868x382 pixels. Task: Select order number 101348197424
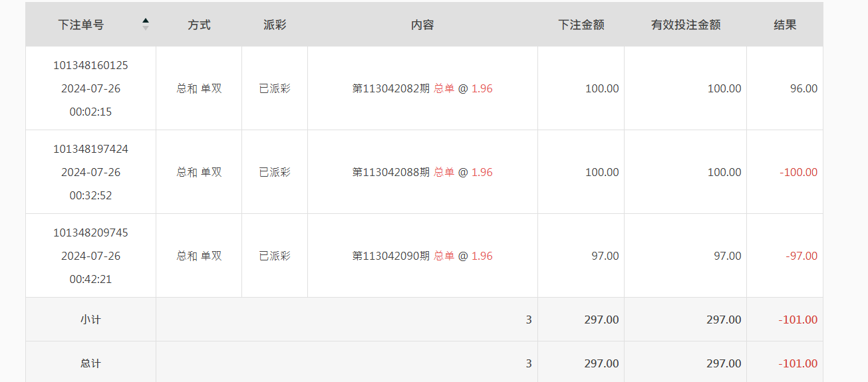point(90,149)
